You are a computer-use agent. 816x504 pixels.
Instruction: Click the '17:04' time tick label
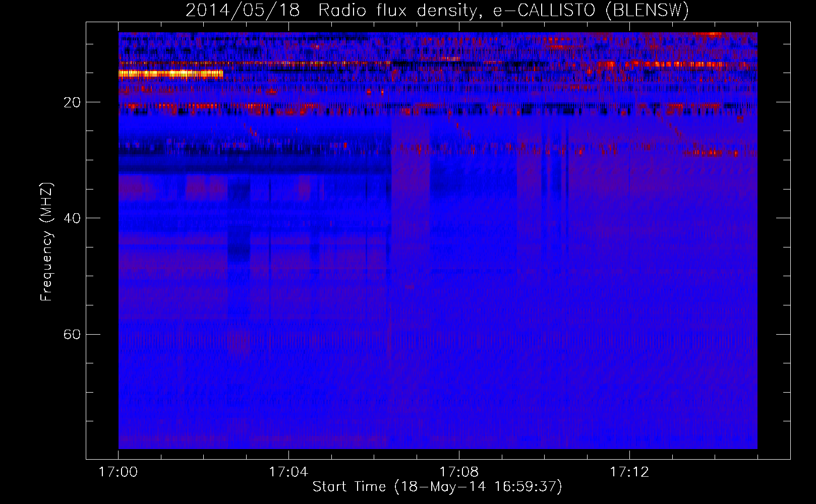[288, 472]
